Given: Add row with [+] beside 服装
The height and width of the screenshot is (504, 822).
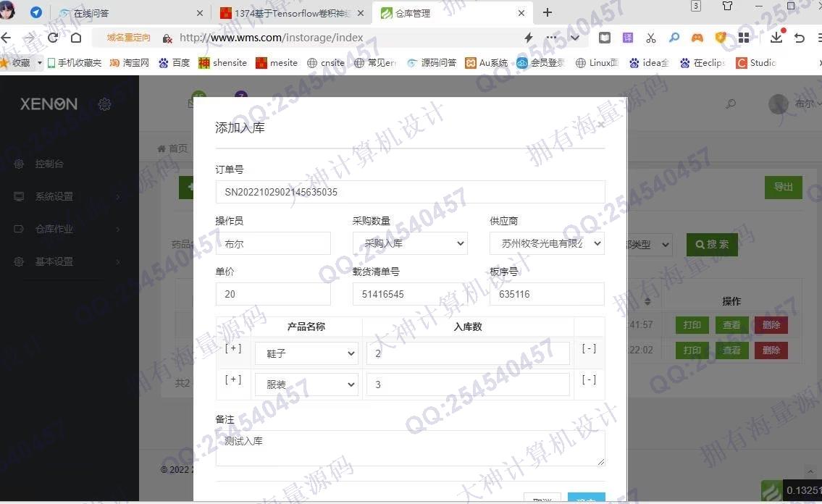Looking at the screenshot, I should (233, 379).
